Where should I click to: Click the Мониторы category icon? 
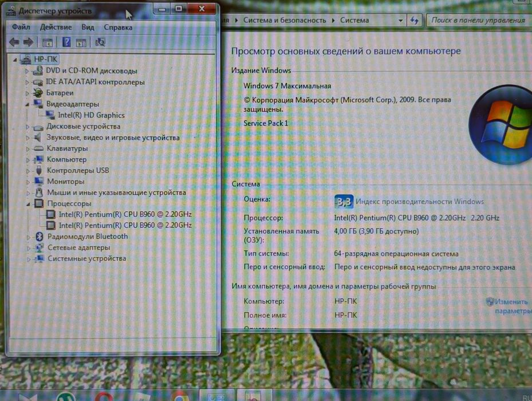[39, 182]
